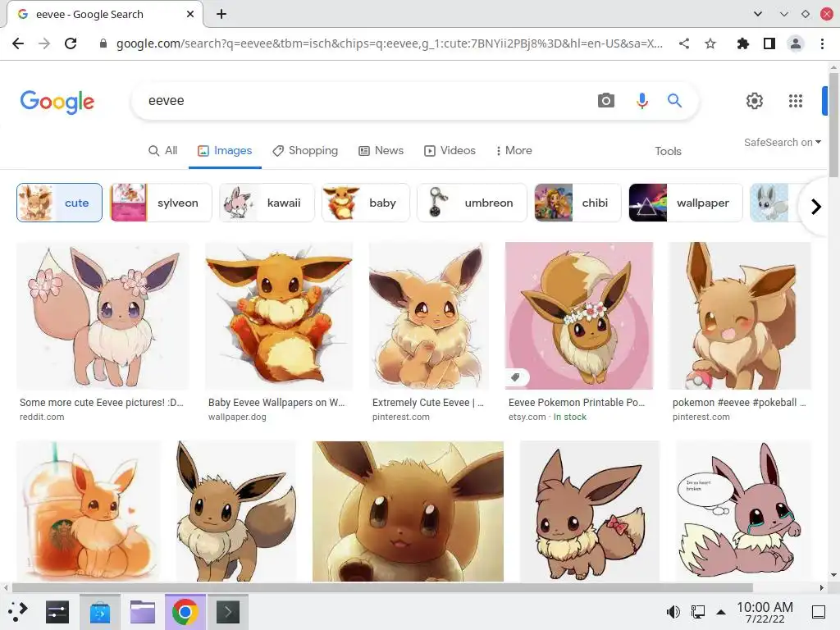Deselect the active cute filter chip

(x=59, y=203)
